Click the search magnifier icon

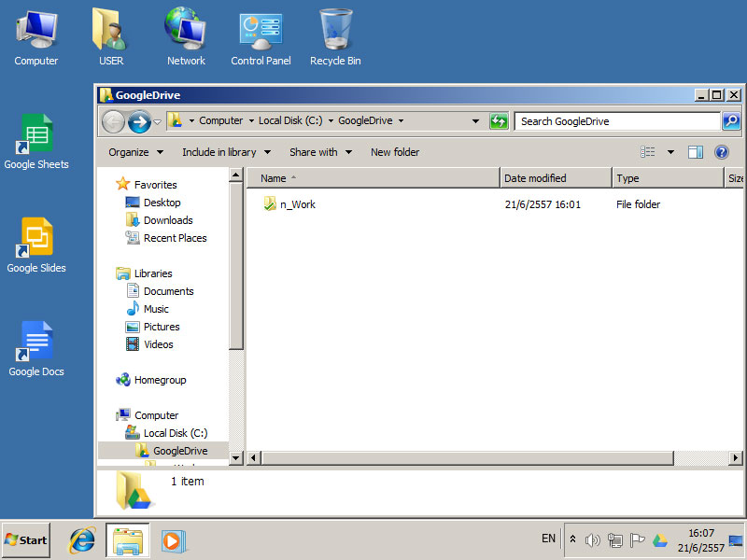(731, 121)
